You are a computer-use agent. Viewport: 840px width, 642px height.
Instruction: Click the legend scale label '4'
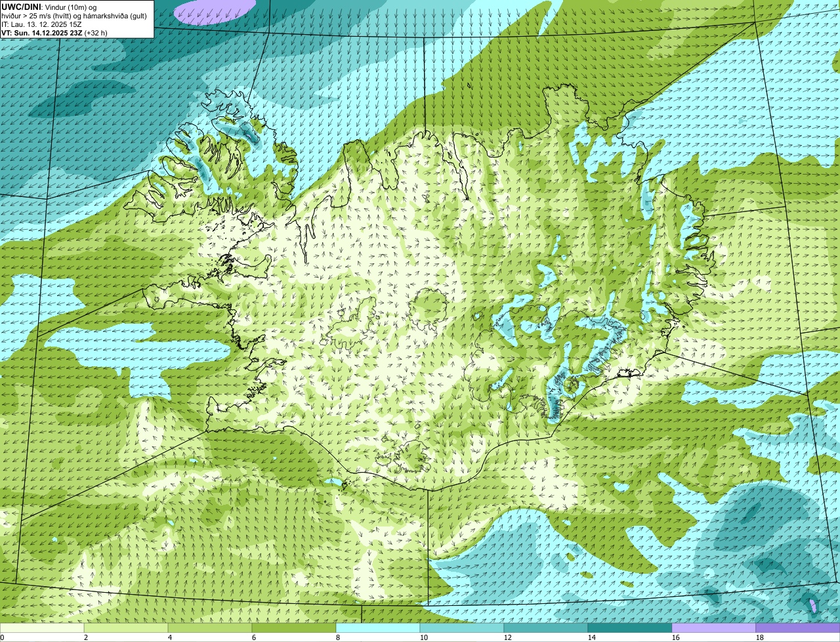click(170, 637)
